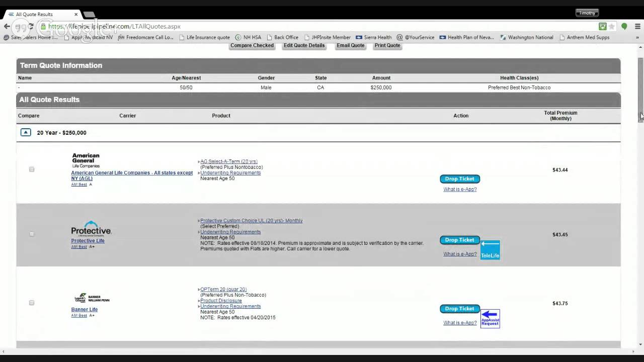
Task: Go back using the browser back arrow
Action: coord(7,27)
